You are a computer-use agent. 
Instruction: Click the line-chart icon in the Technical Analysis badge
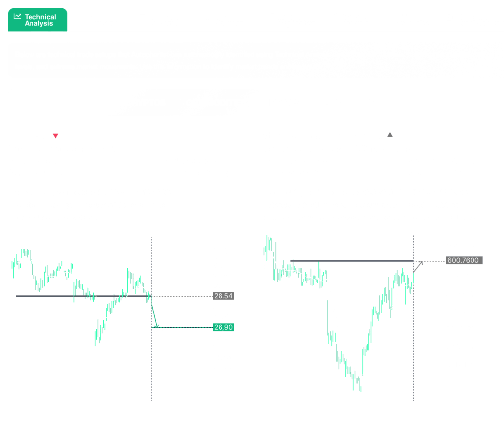(16, 16)
